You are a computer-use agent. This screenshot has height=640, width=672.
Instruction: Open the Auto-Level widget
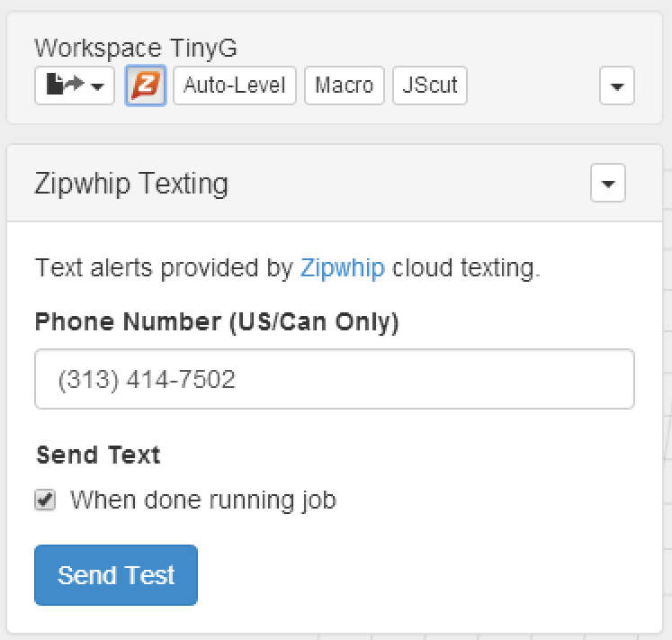point(234,86)
